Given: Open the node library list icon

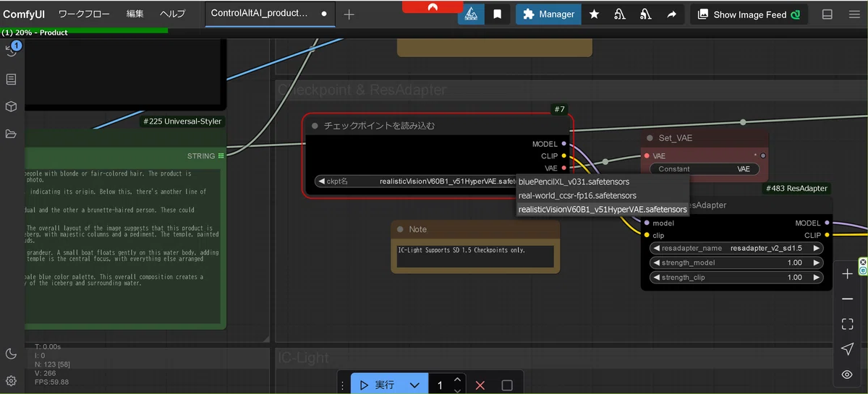Looking at the screenshot, I should point(11,80).
